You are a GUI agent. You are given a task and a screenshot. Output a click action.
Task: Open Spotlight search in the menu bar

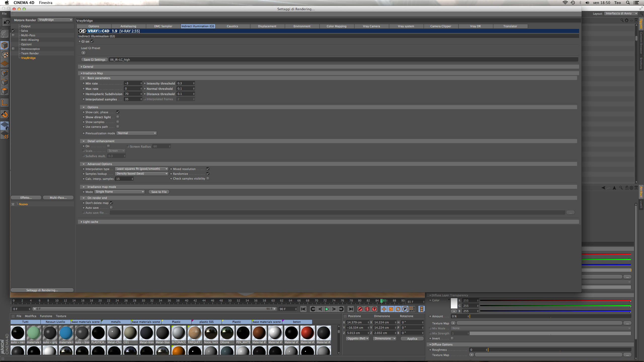[x=628, y=3]
